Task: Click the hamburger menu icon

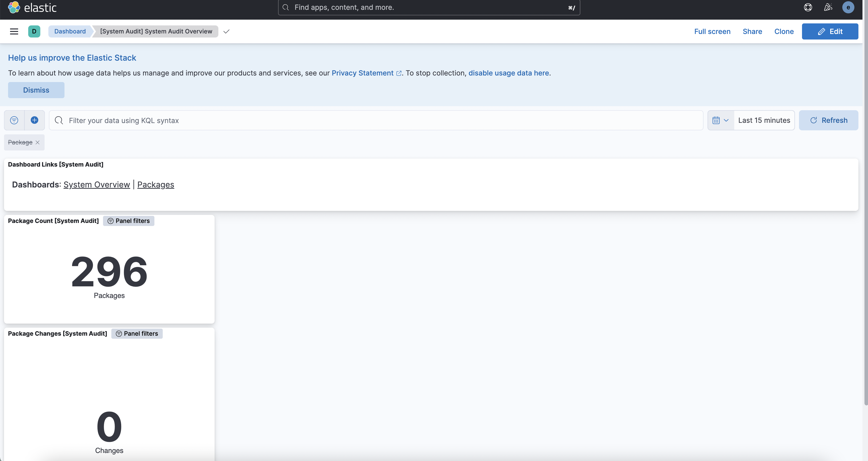Action: tap(14, 31)
